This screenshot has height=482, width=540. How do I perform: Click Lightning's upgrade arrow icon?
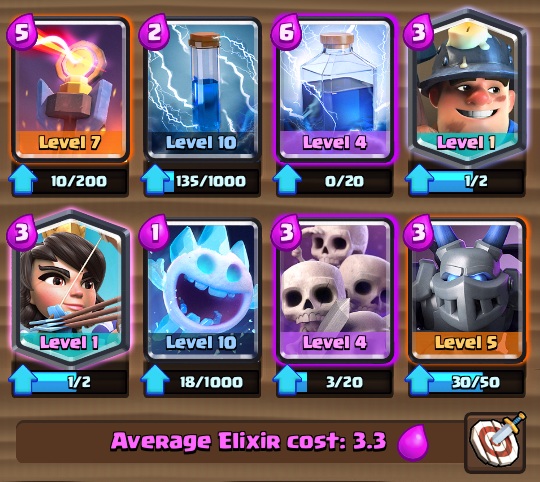coord(287,180)
